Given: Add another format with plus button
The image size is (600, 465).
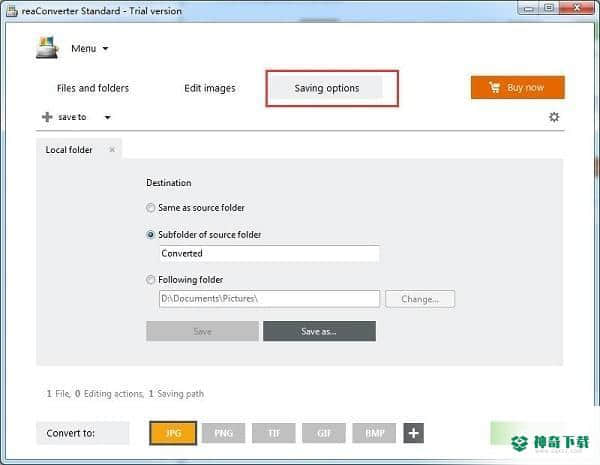Looking at the screenshot, I should [x=414, y=433].
